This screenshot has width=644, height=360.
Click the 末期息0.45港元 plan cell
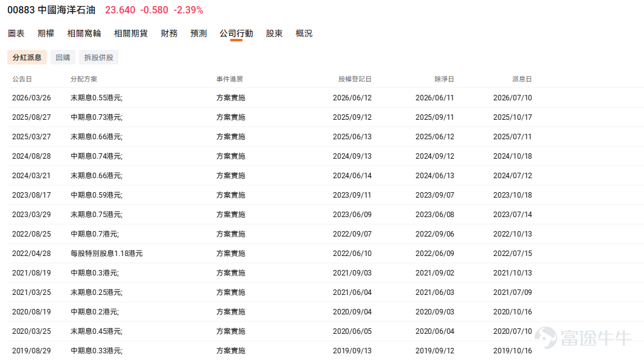[97, 331]
